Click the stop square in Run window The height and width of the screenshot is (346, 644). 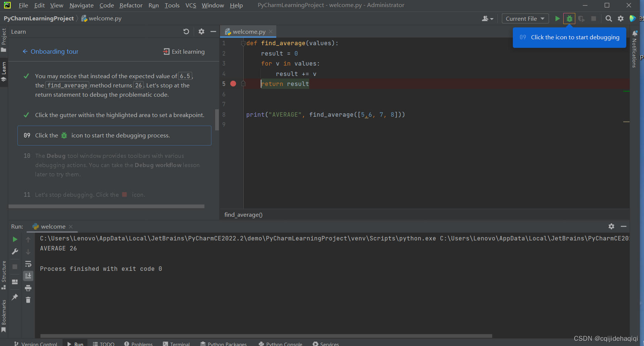click(15, 266)
